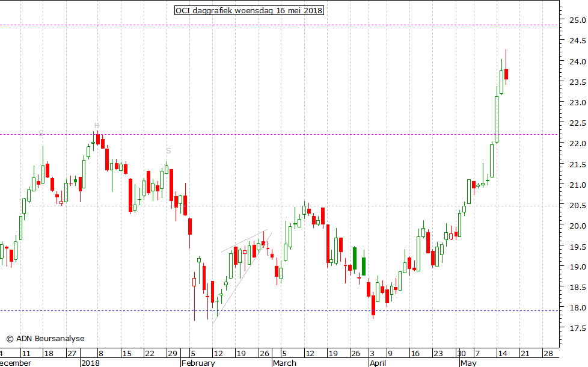588x367 pixels.
Task: Click date label '28' under May
Action: 548,354
